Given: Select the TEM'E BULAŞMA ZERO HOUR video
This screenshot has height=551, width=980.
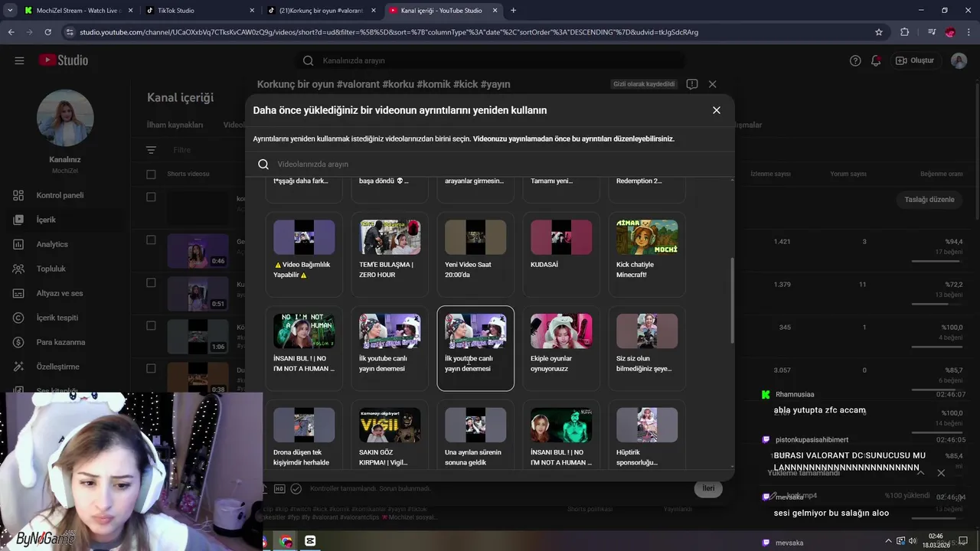Looking at the screenshot, I should coord(390,255).
